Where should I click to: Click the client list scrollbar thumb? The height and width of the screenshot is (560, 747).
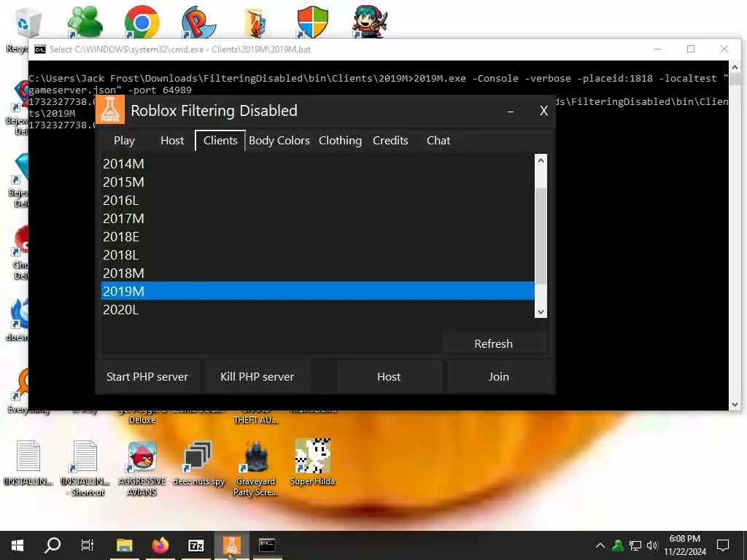click(x=541, y=236)
